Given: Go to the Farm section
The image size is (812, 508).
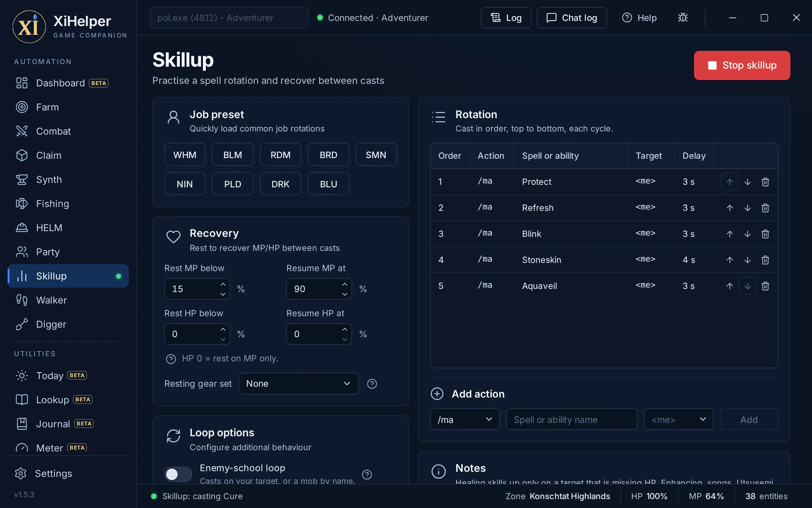Looking at the screenshot, I should pyautogui.click(x=68, y=107).
